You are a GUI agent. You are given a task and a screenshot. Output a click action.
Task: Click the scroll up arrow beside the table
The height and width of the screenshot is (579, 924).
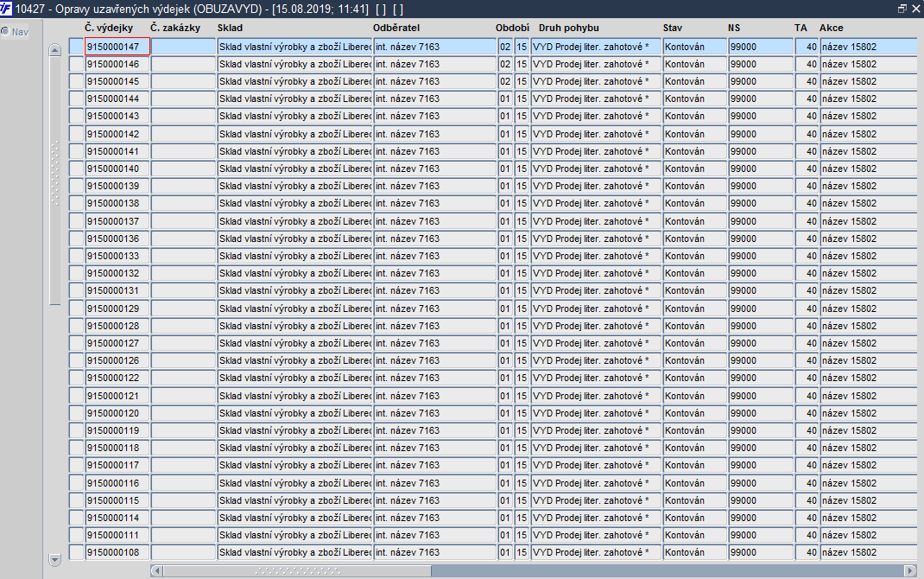54,50
